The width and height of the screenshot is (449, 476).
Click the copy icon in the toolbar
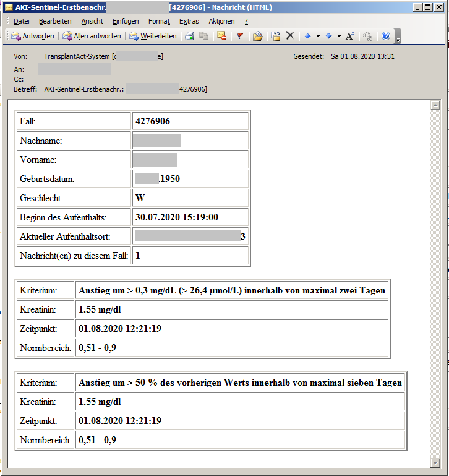click(x=203, y=36)
